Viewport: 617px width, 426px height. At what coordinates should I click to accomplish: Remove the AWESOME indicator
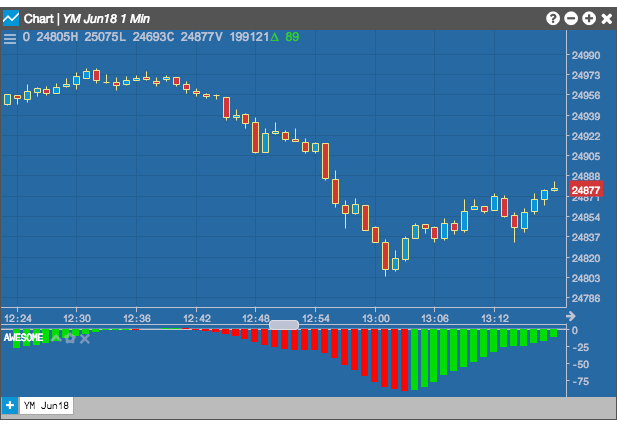coord(85,339)
